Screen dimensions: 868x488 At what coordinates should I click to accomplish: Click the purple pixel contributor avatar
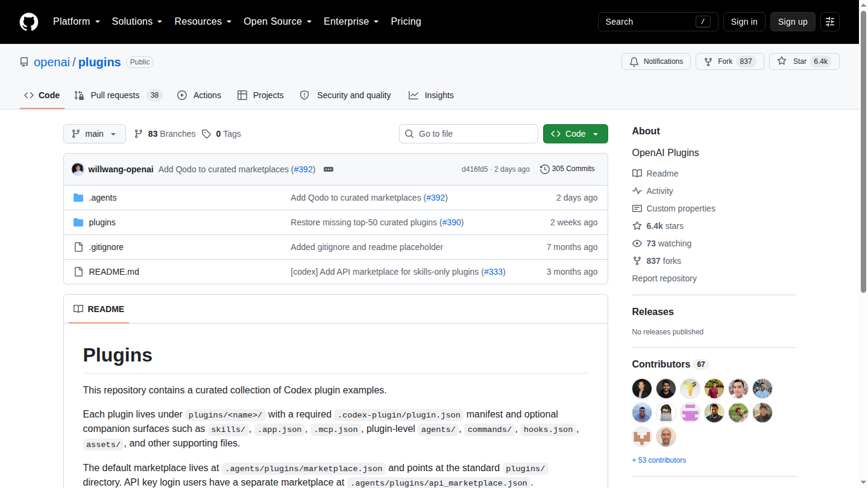click(x=690, y=413)
